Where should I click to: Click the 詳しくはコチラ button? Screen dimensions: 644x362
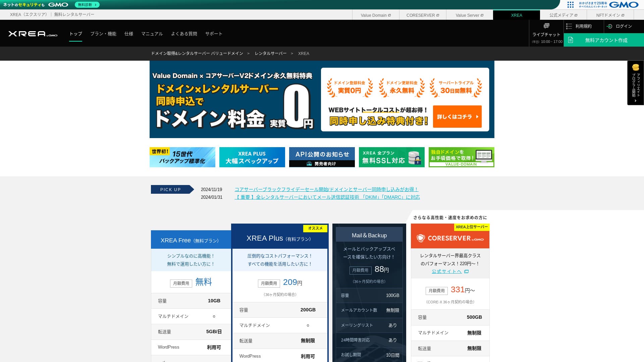pos(457,116)
